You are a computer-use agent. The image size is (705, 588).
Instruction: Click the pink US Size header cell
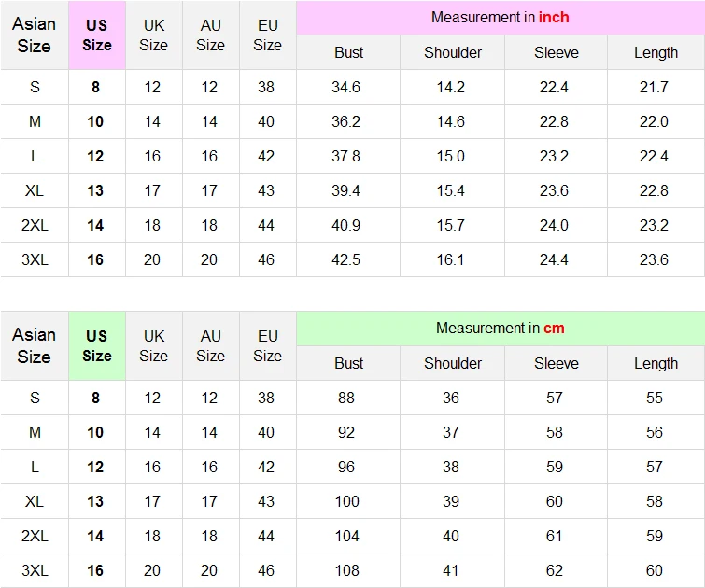97,35
